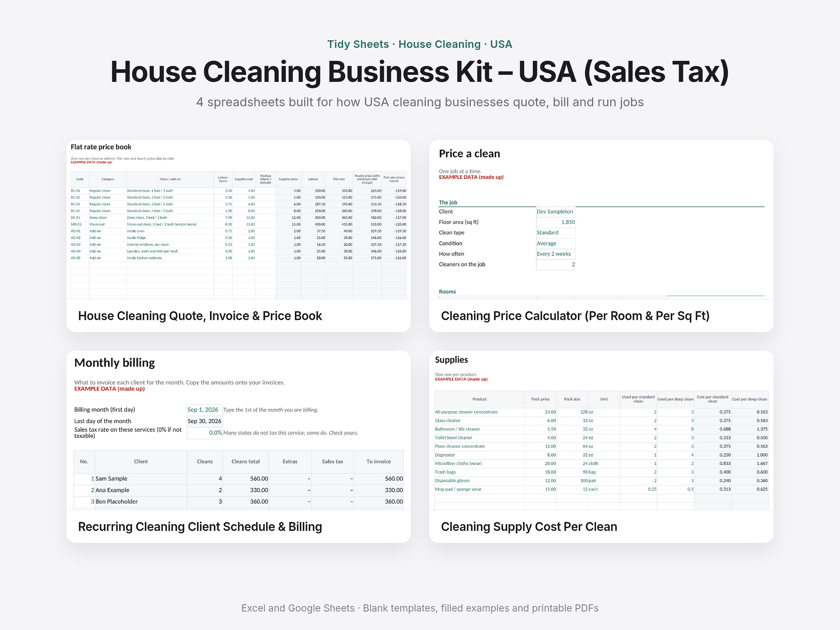840x630 pixels.
Task: Open the Flat rate price book thumbnail
Action: click(x=238, y=220)
